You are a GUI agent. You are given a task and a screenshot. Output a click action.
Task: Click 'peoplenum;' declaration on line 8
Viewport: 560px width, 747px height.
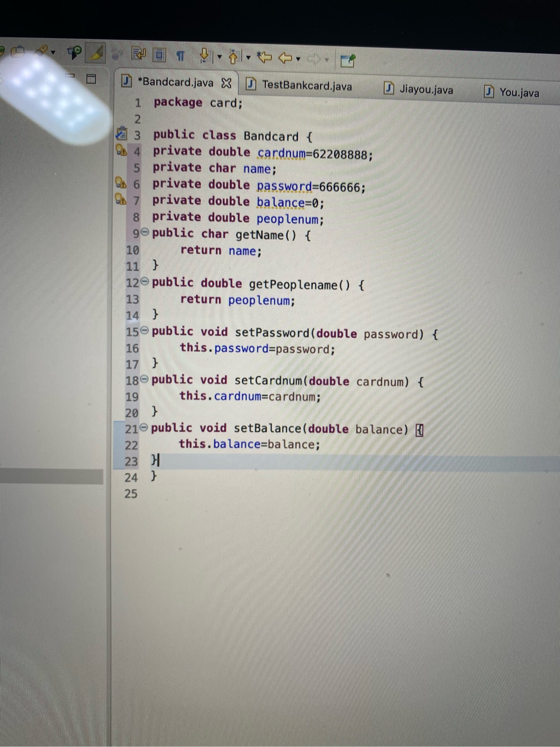tap(290, 219)
